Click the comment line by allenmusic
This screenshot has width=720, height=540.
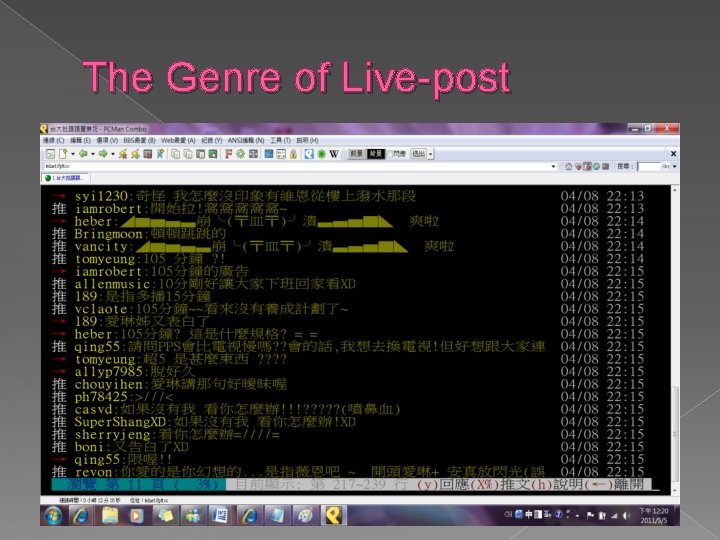coord(348,284)
